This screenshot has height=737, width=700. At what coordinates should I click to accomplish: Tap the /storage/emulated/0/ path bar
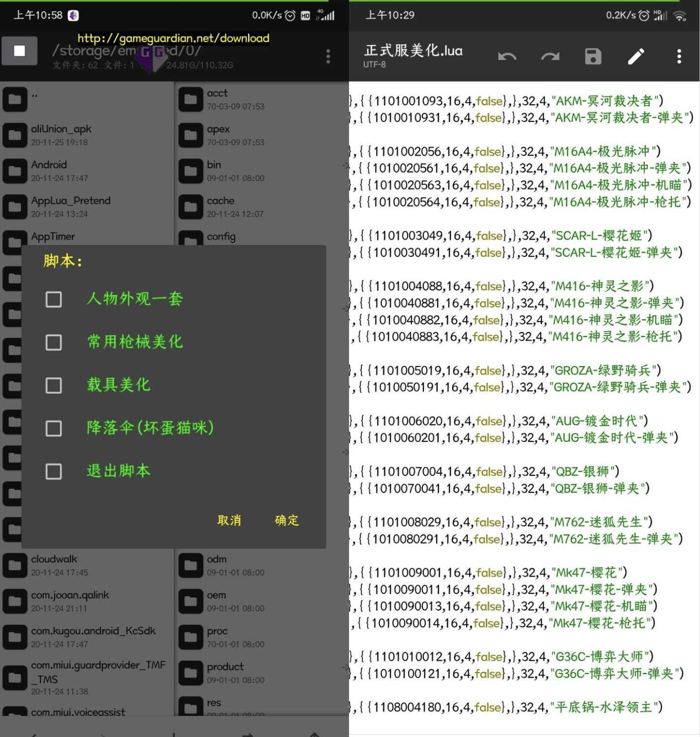click(x=127, y=51)
